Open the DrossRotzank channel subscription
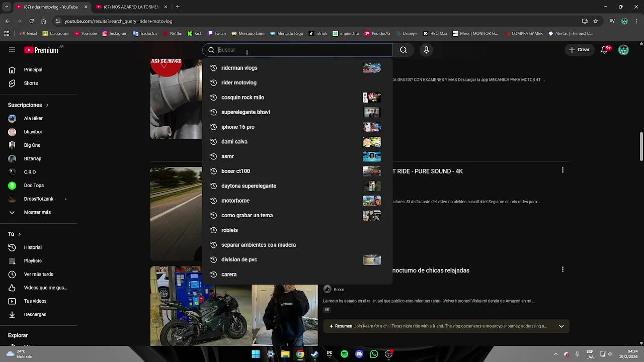The height and width of the screenshot is (362, 644). [x=39, y=199]
